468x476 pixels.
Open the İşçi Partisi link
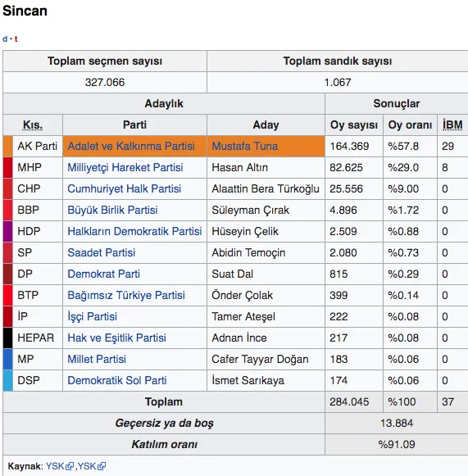92,316
